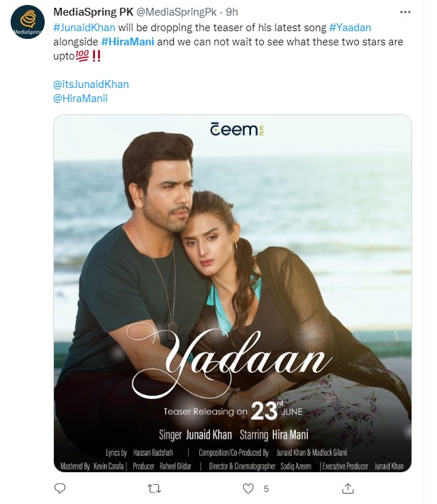Click the like count number 5

[266, 489]
